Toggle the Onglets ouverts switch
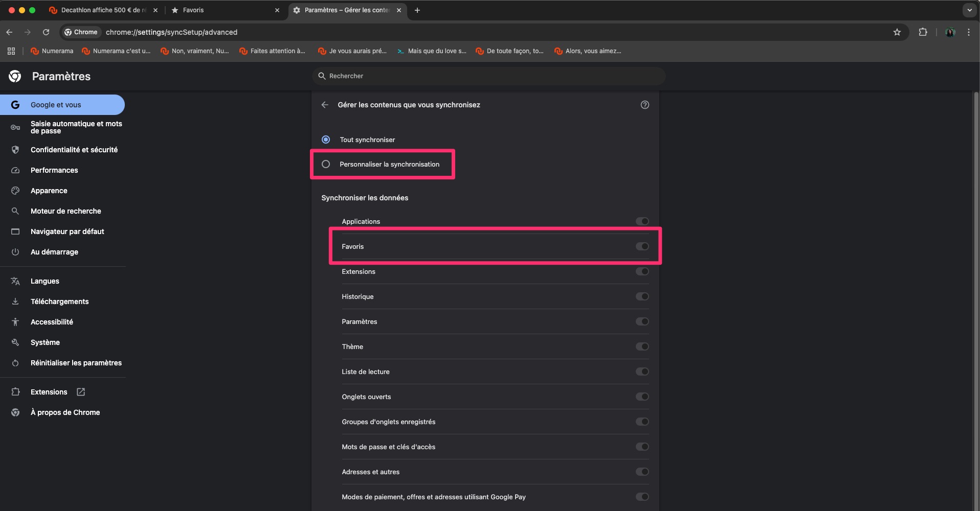The width and height of the screenshot is (980, 511). tap(642, 397)
